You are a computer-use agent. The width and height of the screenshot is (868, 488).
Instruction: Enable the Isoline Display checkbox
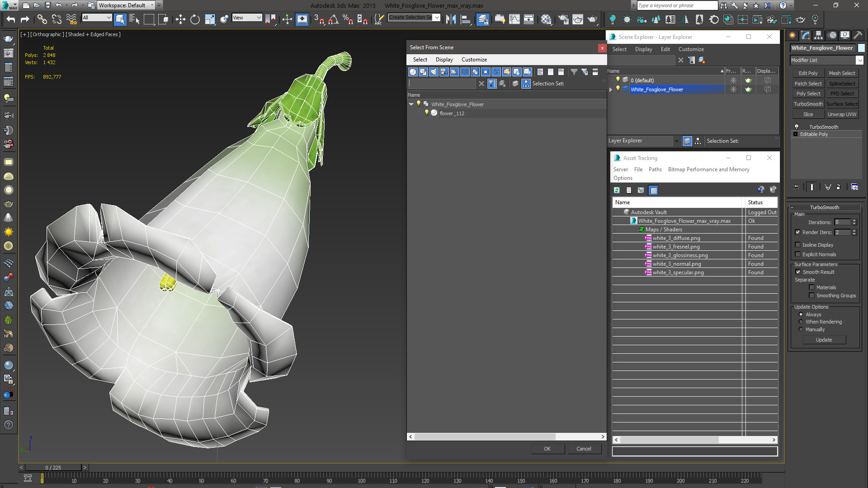(x=798, y=245)
